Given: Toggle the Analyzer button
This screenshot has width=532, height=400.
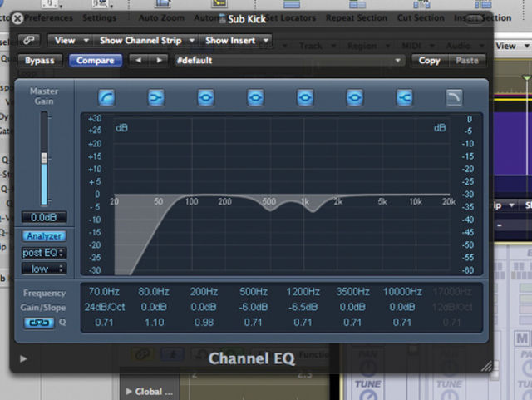Looking at the screenshot, I should point(44,236).
